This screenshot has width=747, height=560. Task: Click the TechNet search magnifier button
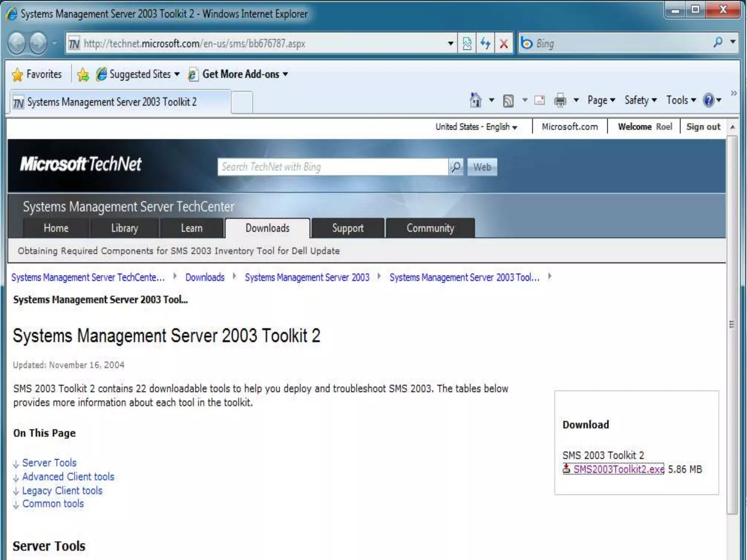456,167
